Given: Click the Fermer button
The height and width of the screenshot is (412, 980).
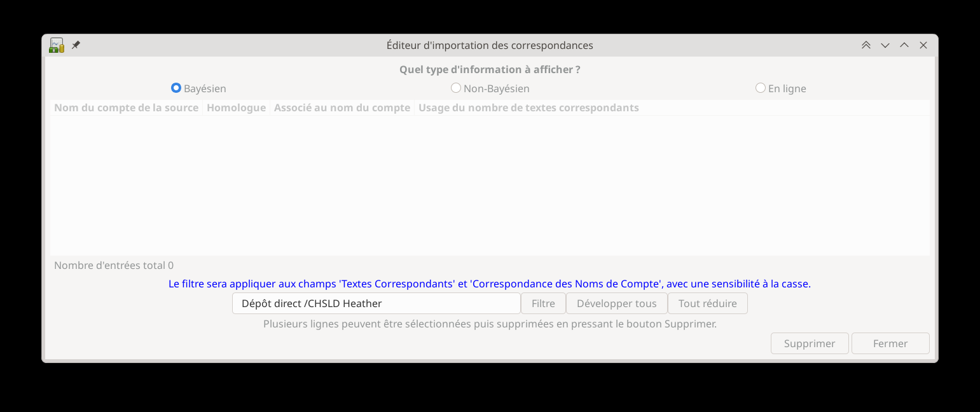Looking at the screenshot, I should pyautogui.click(x=890, y=343).
